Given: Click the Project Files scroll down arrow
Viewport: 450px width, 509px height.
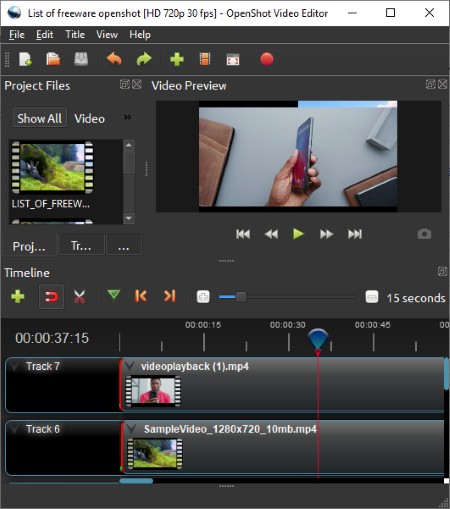Looking at the screenshot, I should [x=129, y=218].
